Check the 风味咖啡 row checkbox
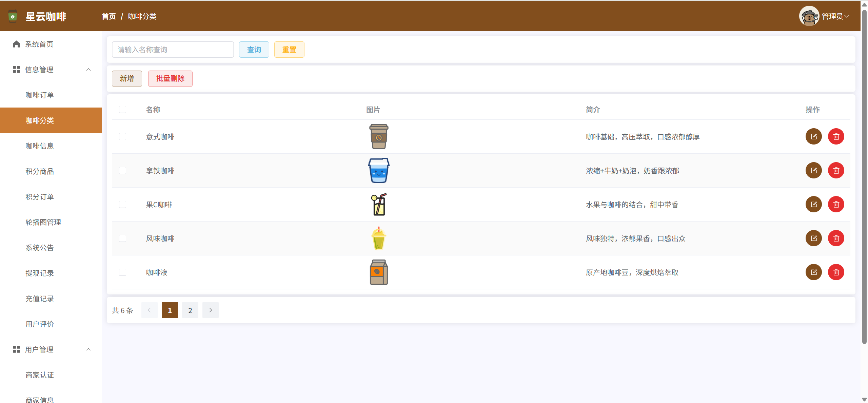 (122, 238)
